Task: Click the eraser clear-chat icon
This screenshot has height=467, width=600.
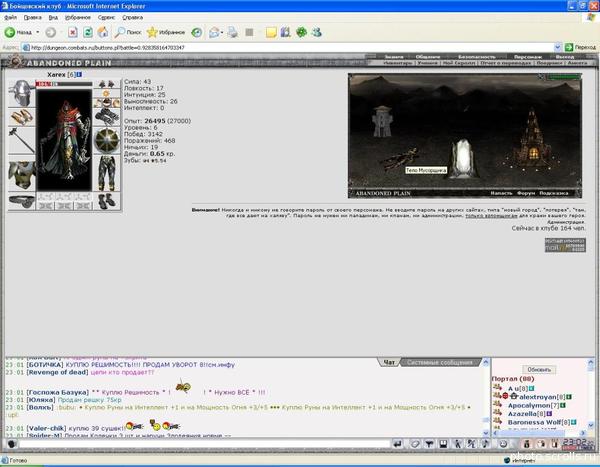Action: (415, 444)
